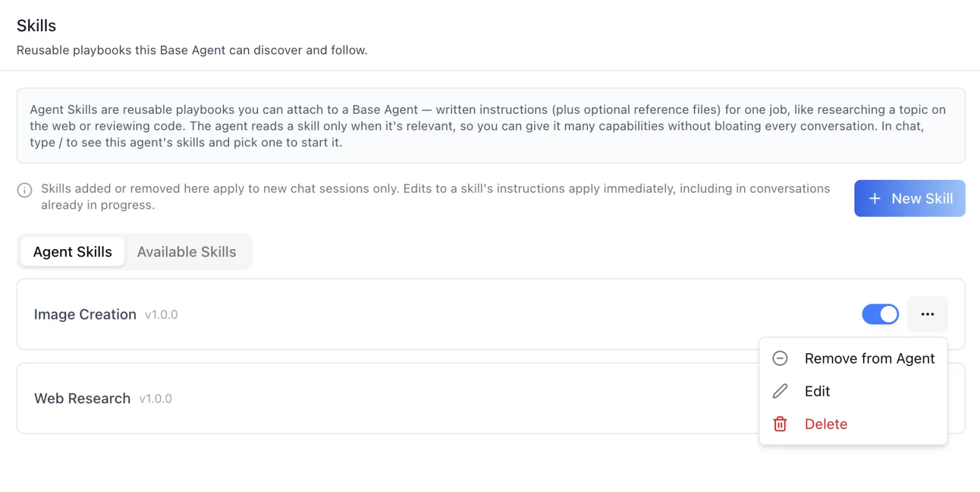Click the pencil Edit icon

coord(780,391)
